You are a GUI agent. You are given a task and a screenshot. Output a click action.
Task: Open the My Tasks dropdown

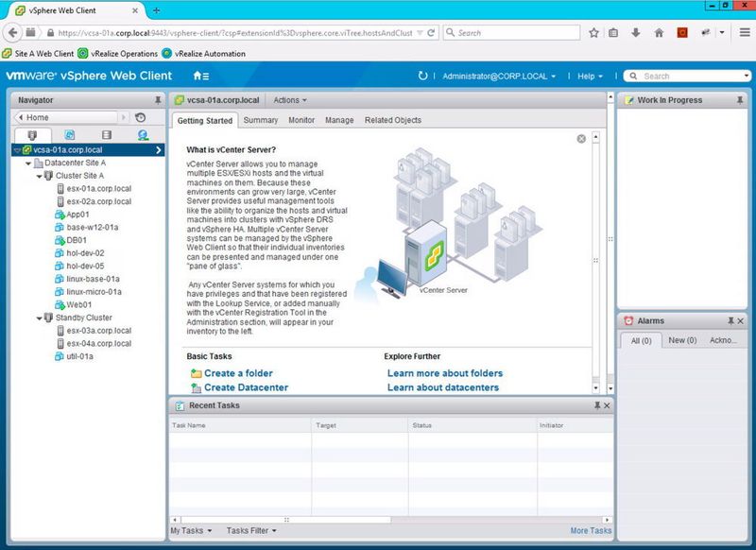coord(192,531)
